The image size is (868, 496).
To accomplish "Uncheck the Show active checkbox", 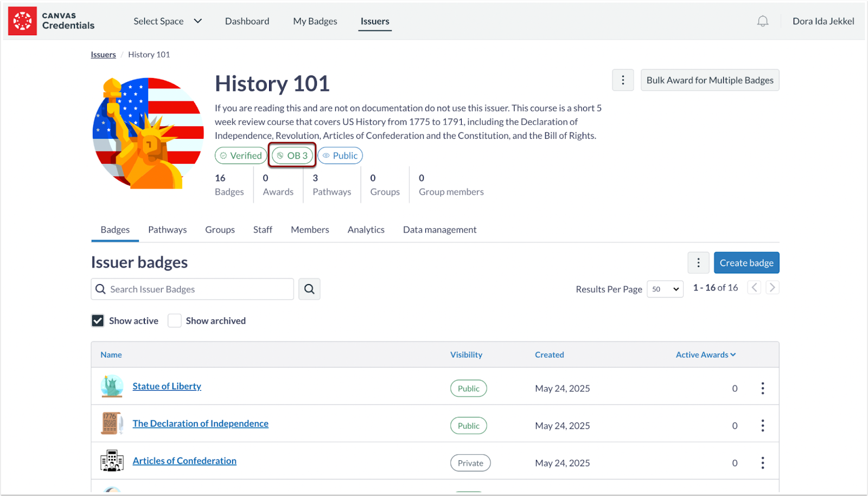I will pos(98,321).
